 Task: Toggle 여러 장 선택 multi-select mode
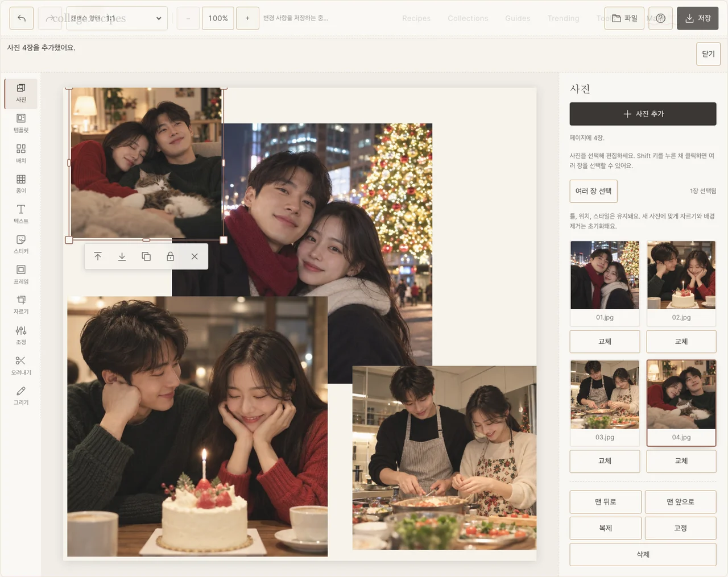(593, 191)
